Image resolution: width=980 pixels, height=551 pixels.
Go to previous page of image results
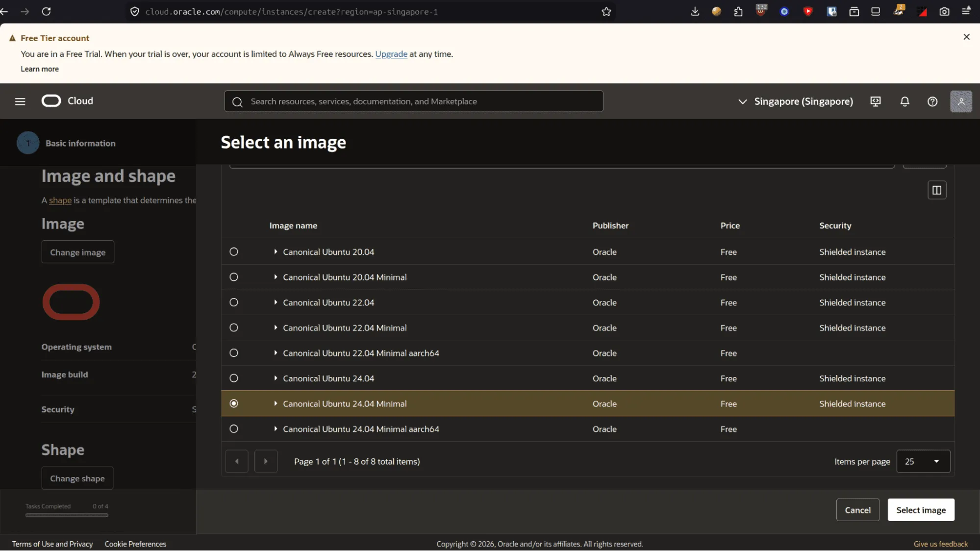click(237, 461)
